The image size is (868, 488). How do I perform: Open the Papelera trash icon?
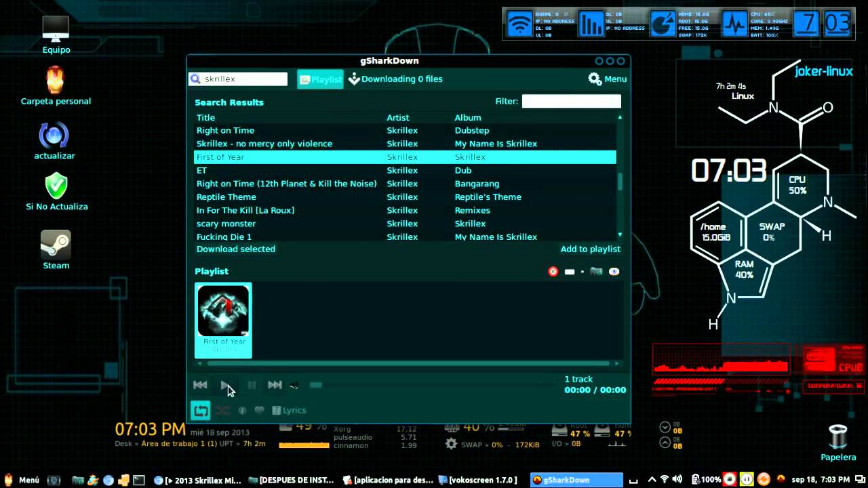pyautogui.click(x=838, y=443)
